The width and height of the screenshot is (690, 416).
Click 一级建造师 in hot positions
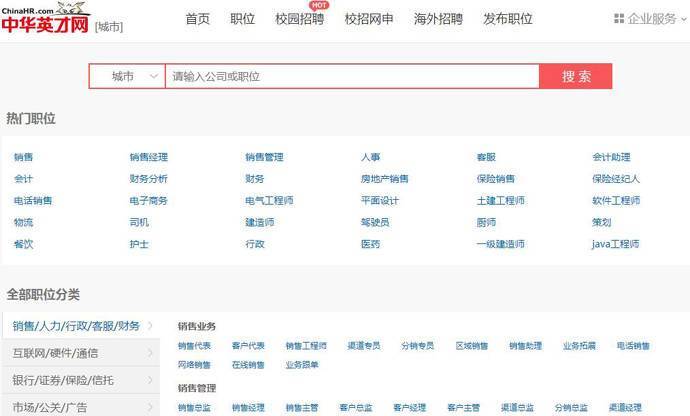click(x=501, y=244)
